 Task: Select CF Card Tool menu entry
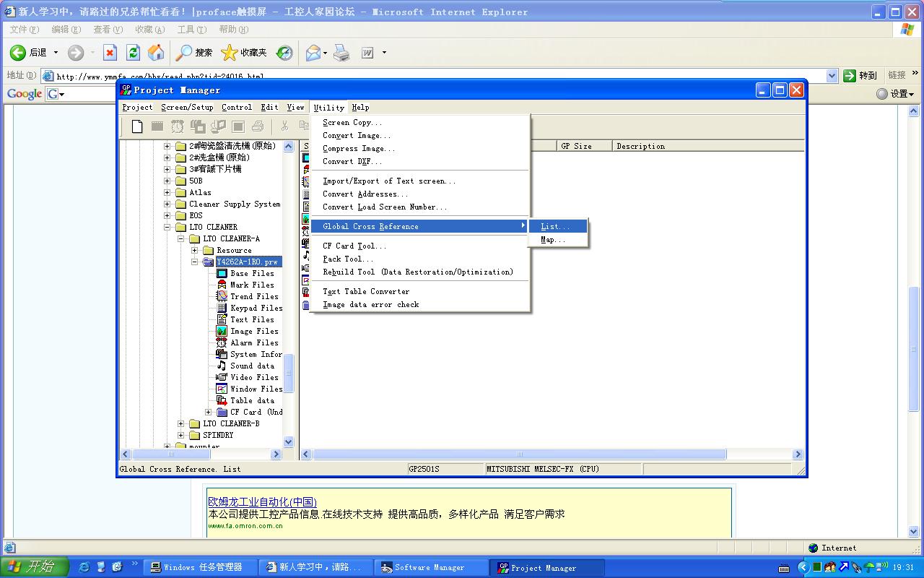[x=354, y=246]
